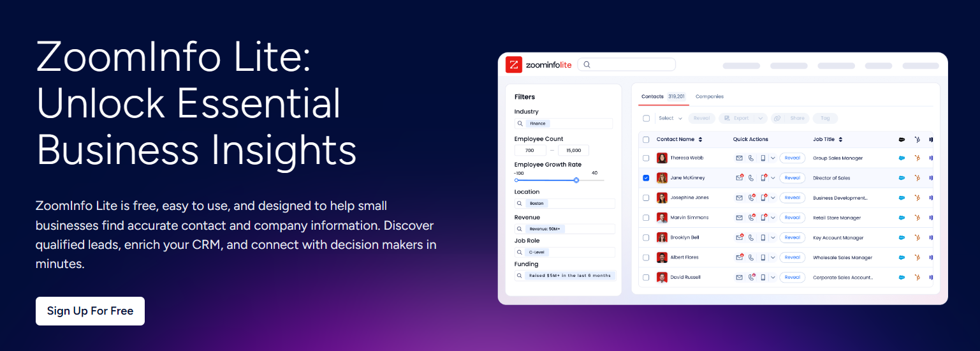Toggle the checkbox beside Select dropdown
980x351 pixels.
pyautogui.click(x=646, y=118)
